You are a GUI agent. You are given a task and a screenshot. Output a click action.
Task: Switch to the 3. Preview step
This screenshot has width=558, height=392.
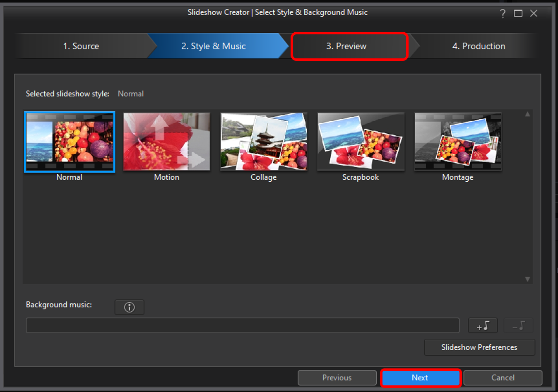tap(346, 46)
